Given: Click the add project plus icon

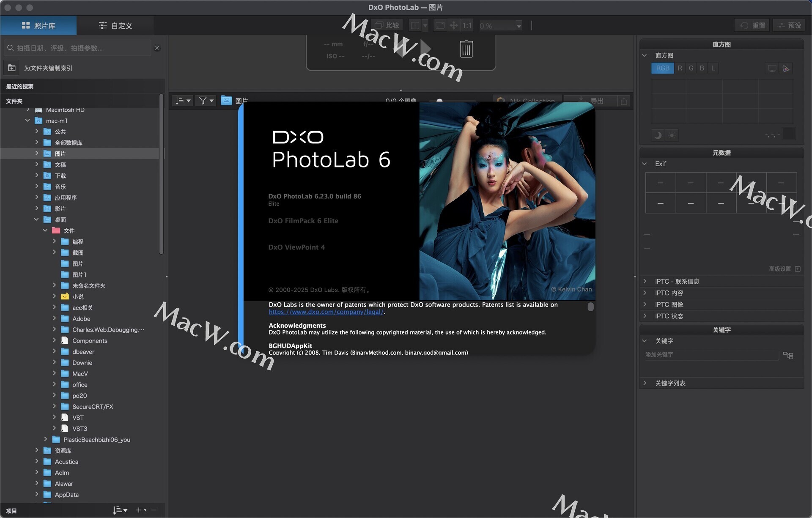Looking at the screenshot, I should [x=139, y=510].
